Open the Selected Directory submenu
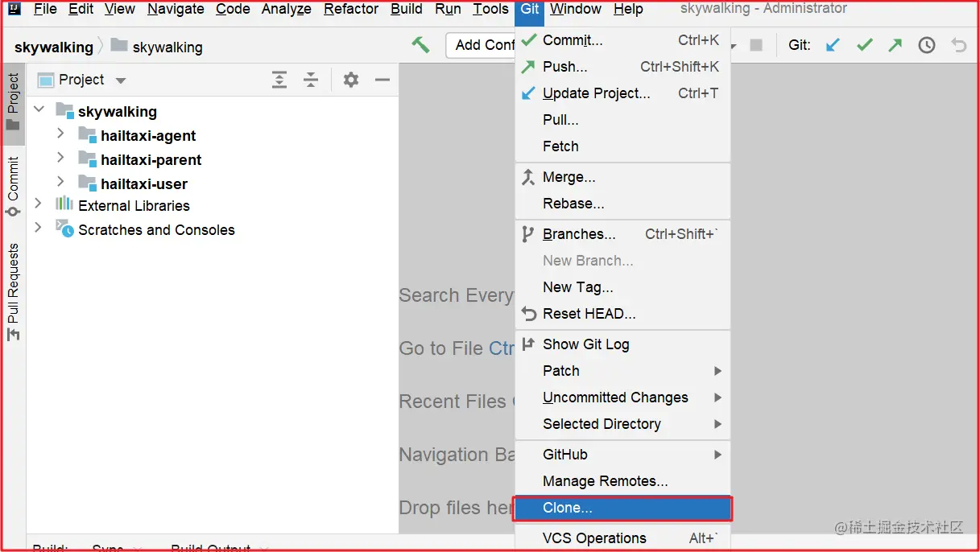 (622, 424)
